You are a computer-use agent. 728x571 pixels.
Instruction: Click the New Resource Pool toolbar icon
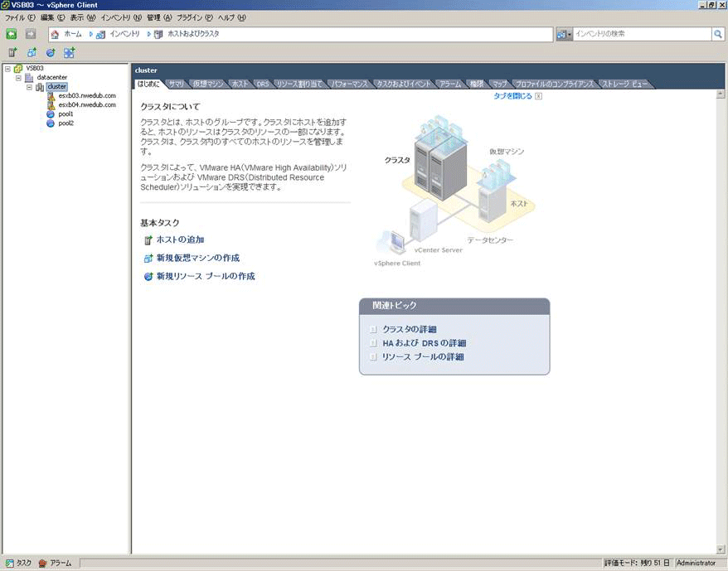[50, 52]
